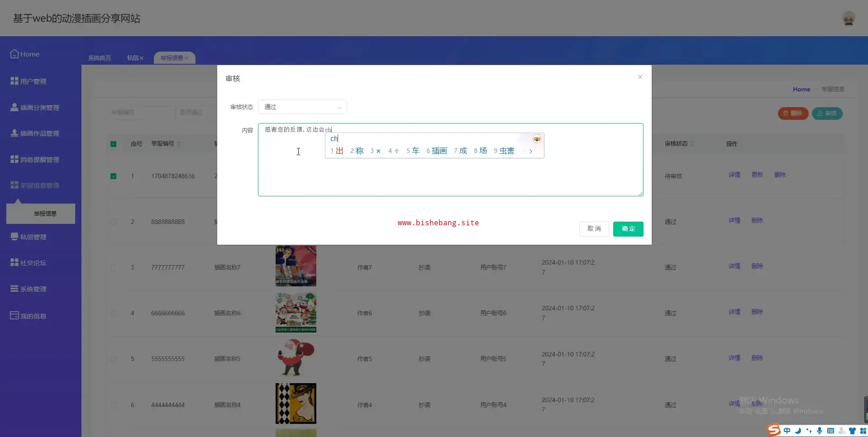Show more IME candidates with the arrow
868x437 pixels.
[530, 151]
